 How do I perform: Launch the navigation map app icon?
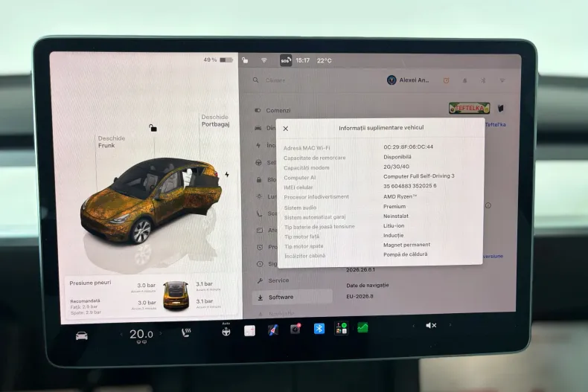coord(272,330)
